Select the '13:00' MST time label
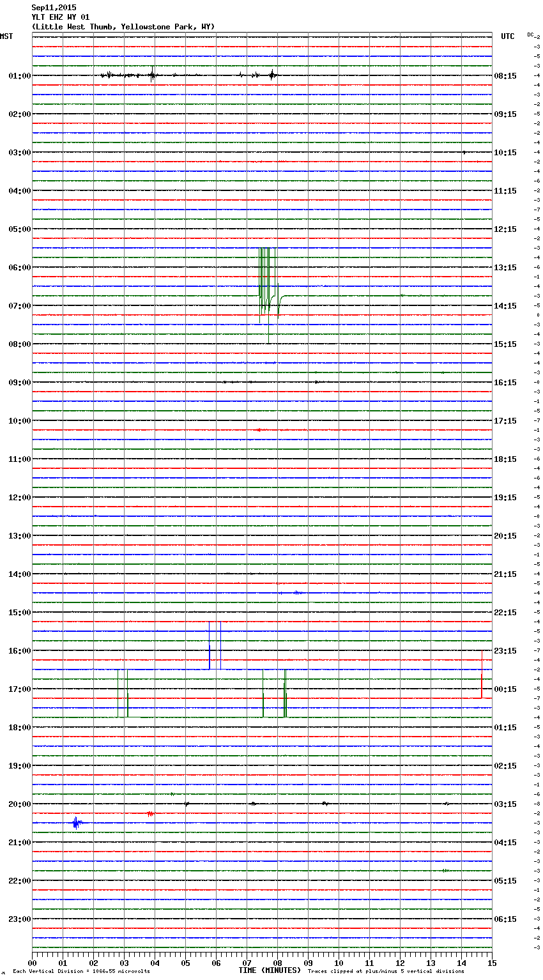This screenshot has height=980, width=543. click(20, 536)
